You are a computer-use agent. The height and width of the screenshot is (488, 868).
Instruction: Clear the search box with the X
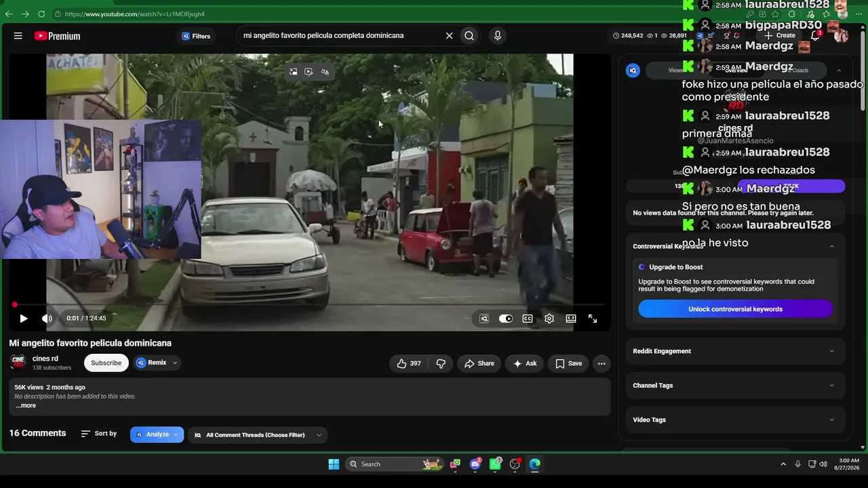(x=449, y=36)
